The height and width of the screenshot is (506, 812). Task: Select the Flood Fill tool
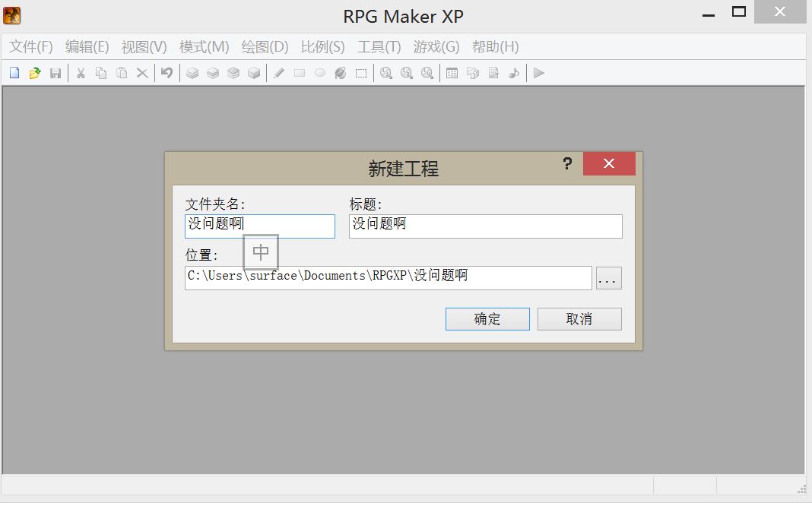click(x=340, y=73)
